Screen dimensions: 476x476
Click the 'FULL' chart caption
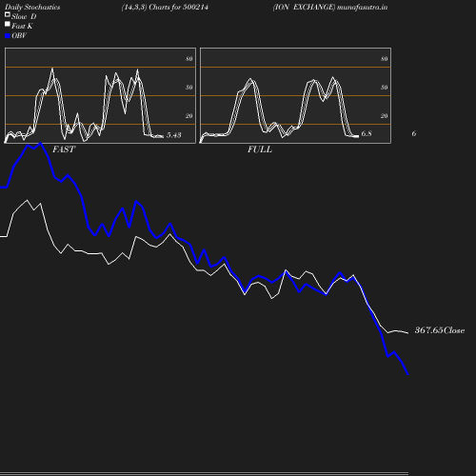[260, 149]
